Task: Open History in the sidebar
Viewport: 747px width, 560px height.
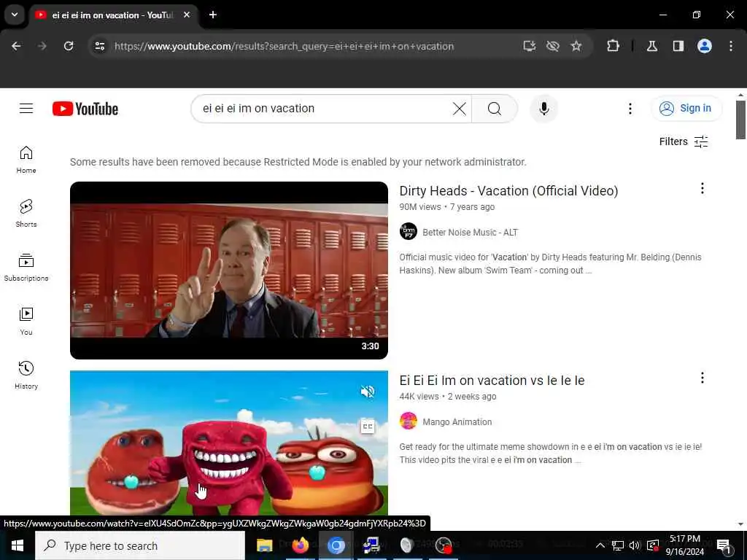Action: tap(26, 376)
